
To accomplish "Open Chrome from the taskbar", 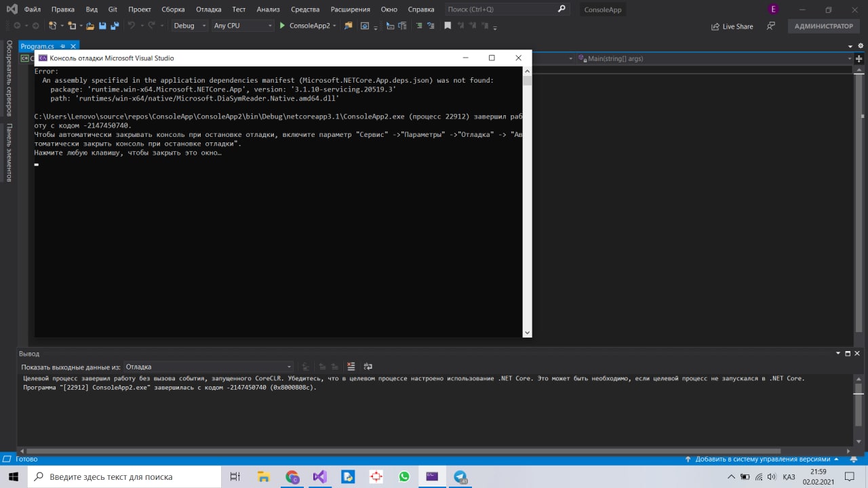I will (292, 476).
